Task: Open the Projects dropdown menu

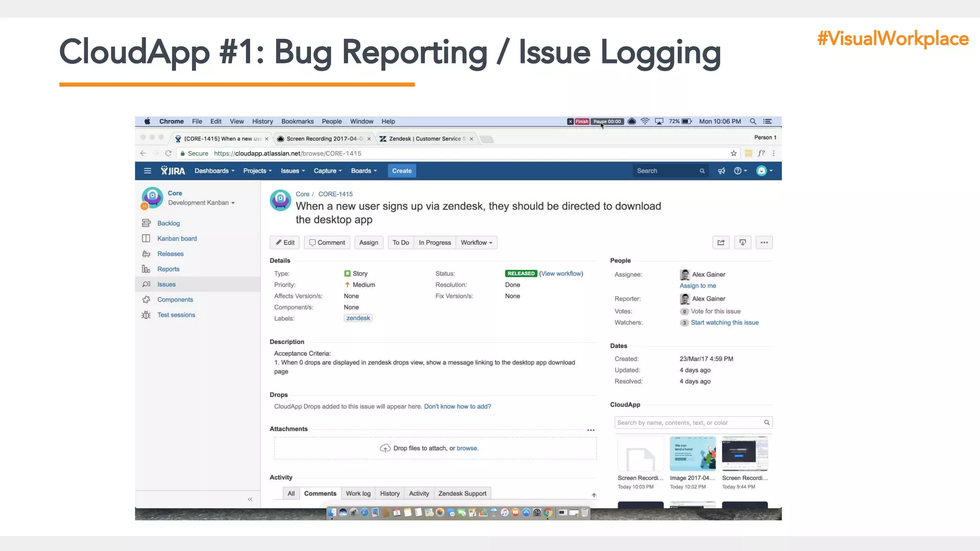Action: click(x=257, y=171)
